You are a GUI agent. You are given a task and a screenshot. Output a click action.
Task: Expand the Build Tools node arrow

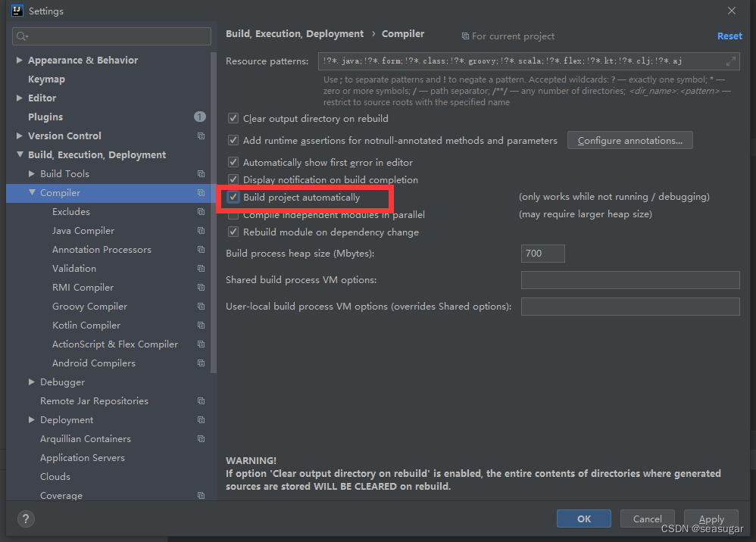pyautogui.click(x=31, y=173)
